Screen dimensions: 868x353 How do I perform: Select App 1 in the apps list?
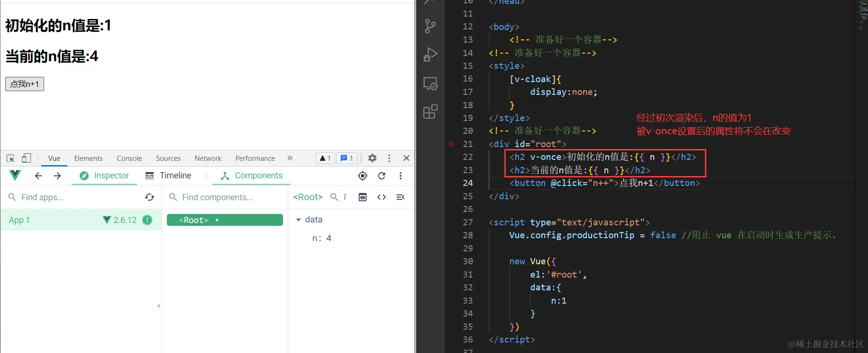(x=81, y=220)
